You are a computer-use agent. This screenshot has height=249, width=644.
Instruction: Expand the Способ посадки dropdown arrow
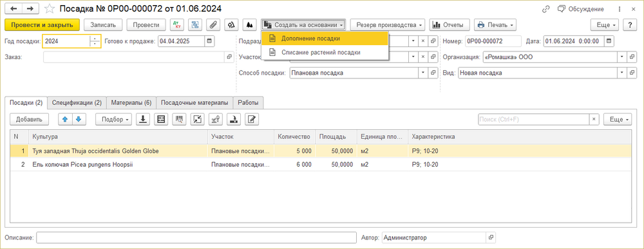pos(423,73)
